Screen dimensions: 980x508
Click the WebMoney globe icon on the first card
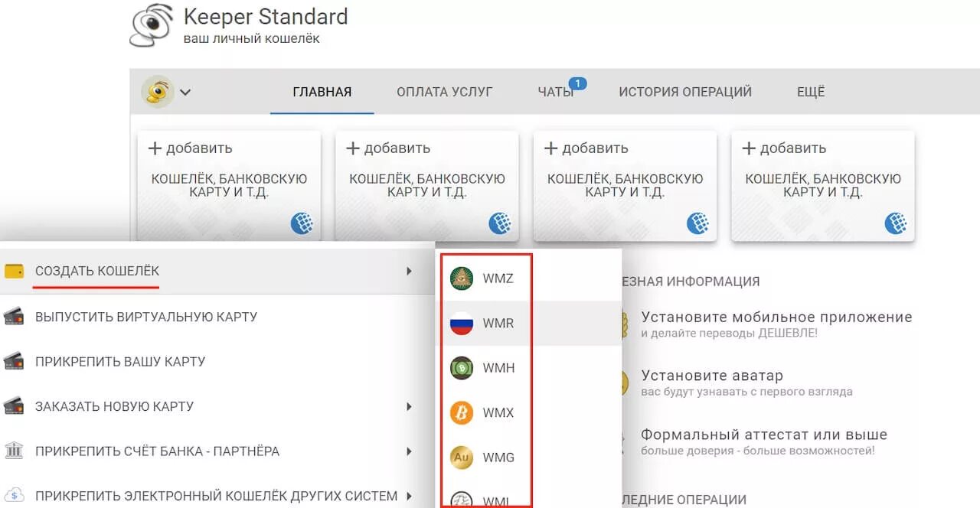coord(302,223)
